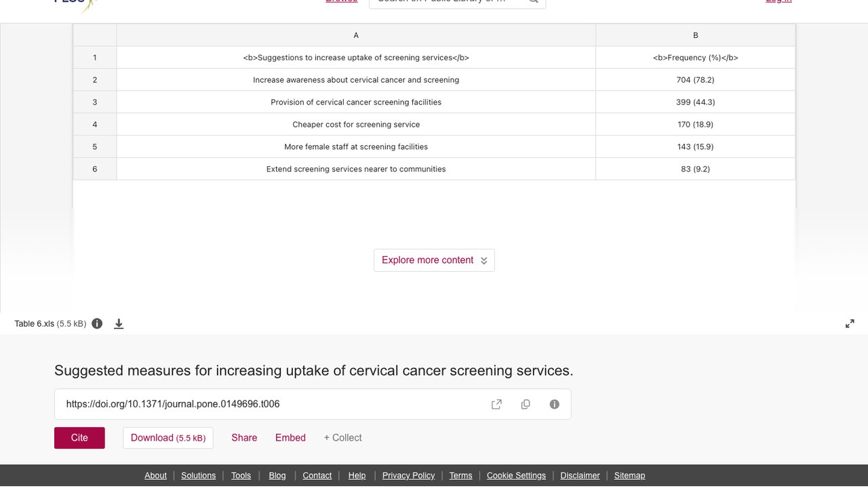Click cell 'Extend screening services nearer to communities'
Viewport: 868px width, 488px height.
click(356, 169)
